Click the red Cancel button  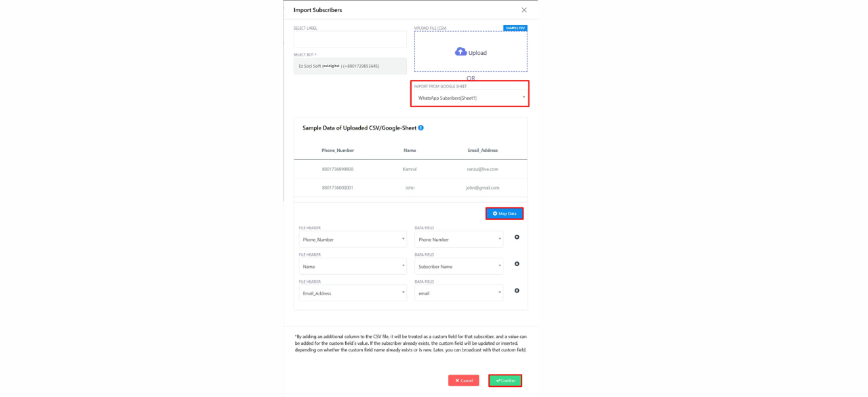click(x=464, y=381)
